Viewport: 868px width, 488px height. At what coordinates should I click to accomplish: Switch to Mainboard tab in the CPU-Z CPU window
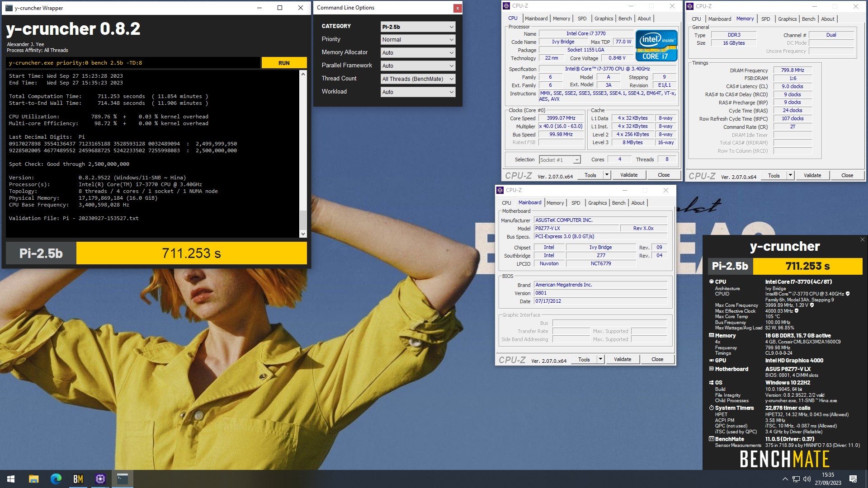[x=536, y=19]
